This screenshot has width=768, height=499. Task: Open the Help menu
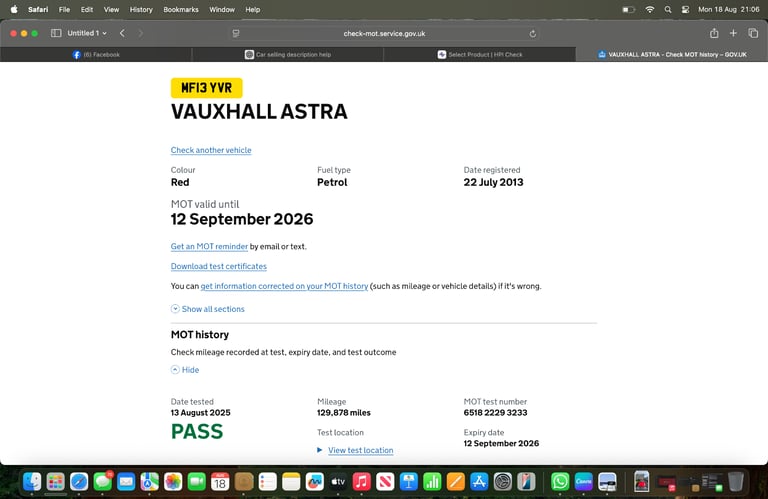(253, 9)
